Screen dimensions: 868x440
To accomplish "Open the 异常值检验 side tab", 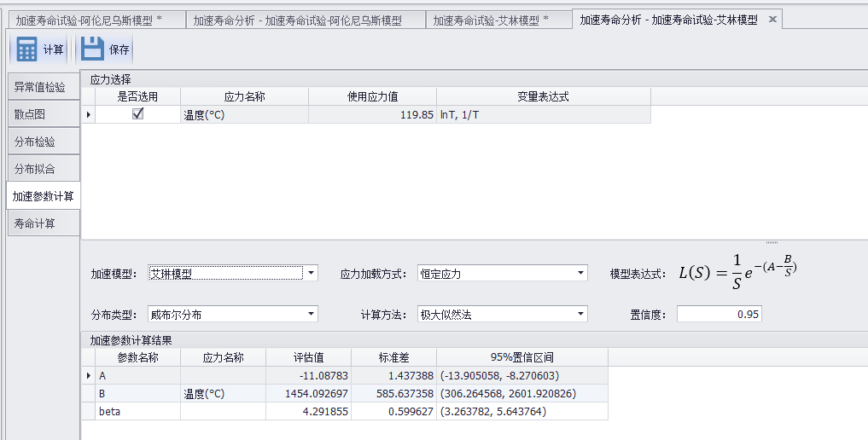I will (44, 87).
